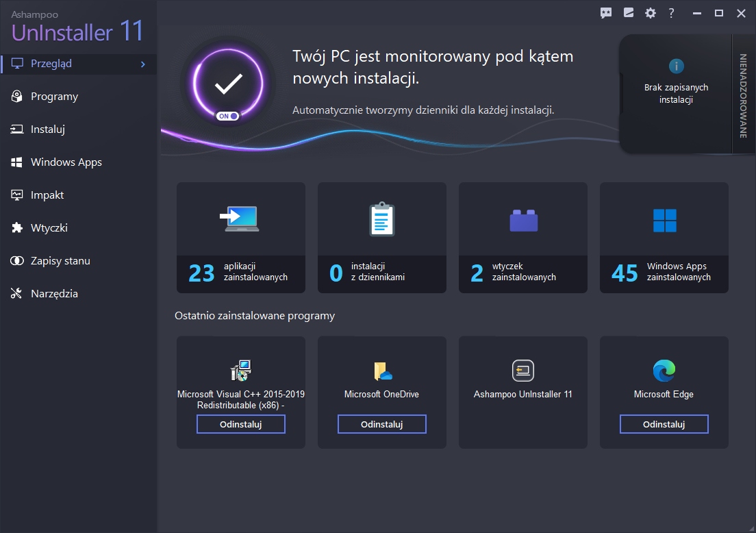
Task: Click the Ashampoo UnInstaller 11 card label
Action: [x=522, y=394]
